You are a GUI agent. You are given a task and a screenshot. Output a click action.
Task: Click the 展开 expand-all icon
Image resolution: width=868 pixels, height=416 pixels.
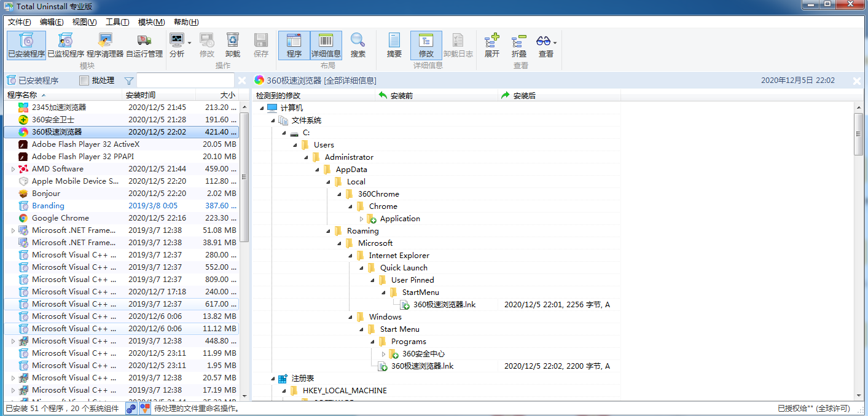pyautogui.click(x=492, y=41)
